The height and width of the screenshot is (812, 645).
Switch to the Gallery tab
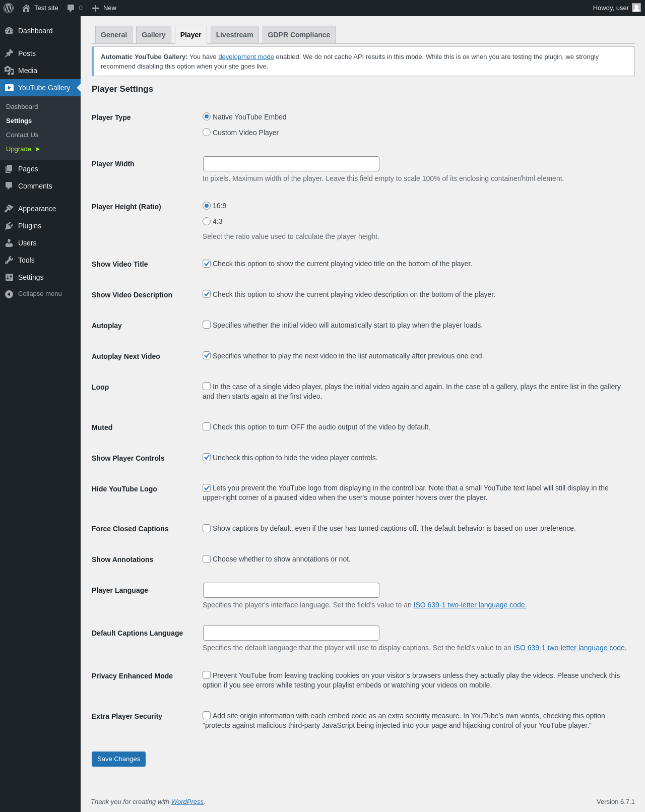(x=154, y=35)
